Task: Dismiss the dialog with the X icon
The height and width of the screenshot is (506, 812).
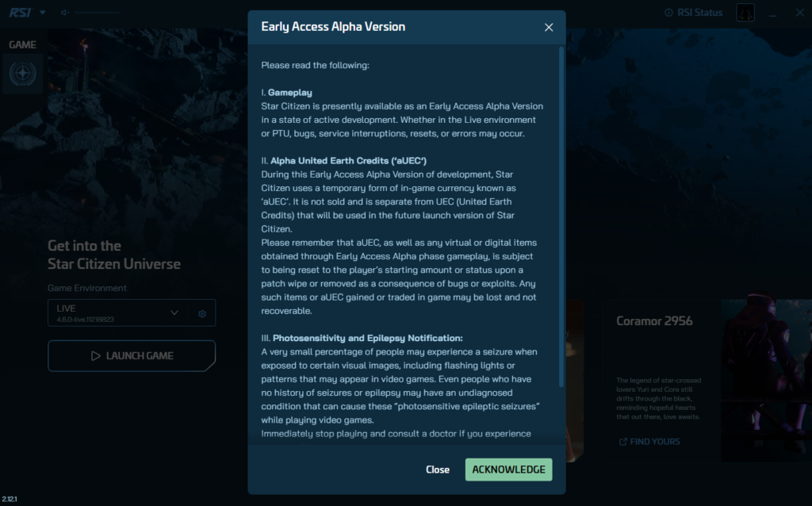Action: click(x=549, y=27)
